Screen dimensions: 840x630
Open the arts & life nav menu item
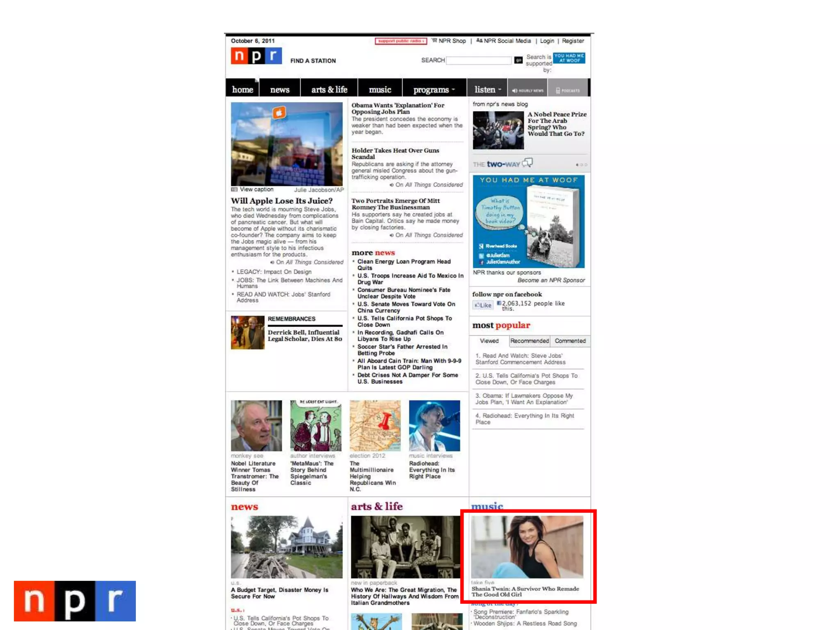click(329, 89)
